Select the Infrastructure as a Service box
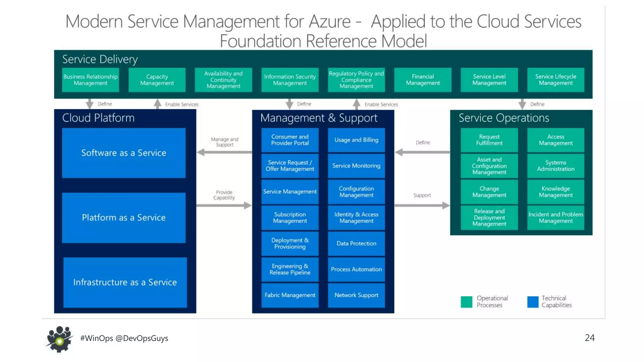 [x=125, y=282]
